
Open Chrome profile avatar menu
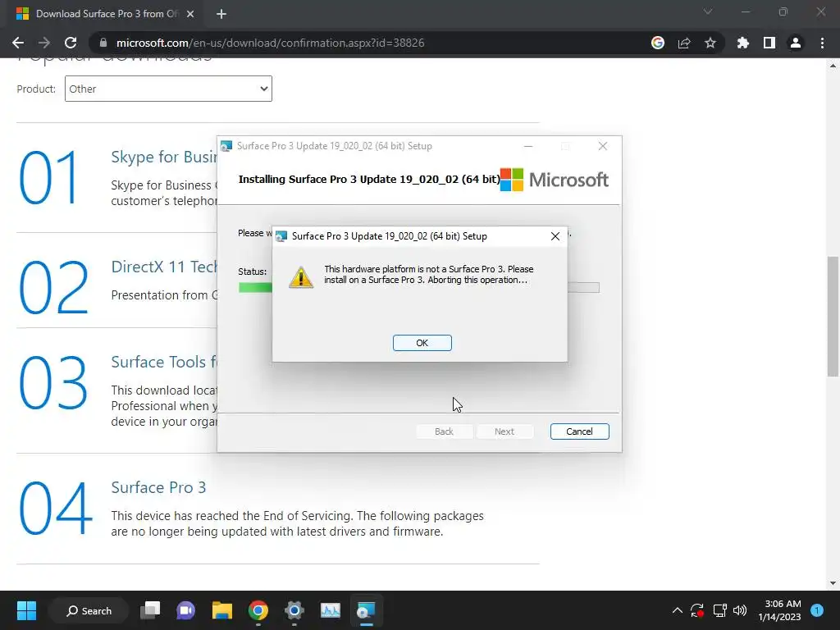point(796,43)
